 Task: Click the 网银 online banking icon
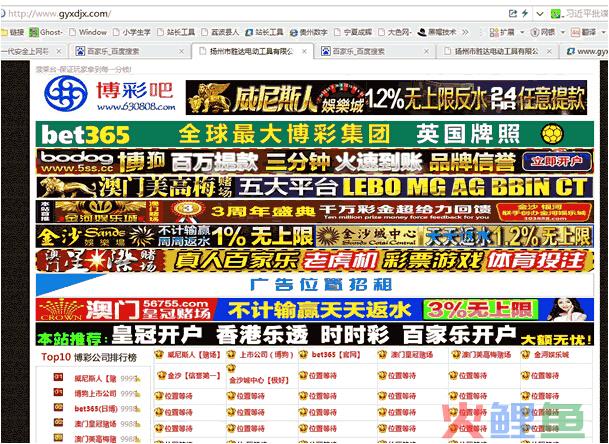(543, 32)
